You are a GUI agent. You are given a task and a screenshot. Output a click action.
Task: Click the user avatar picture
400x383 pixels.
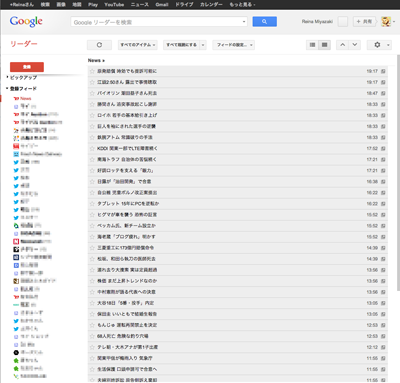tap(386, 22)
